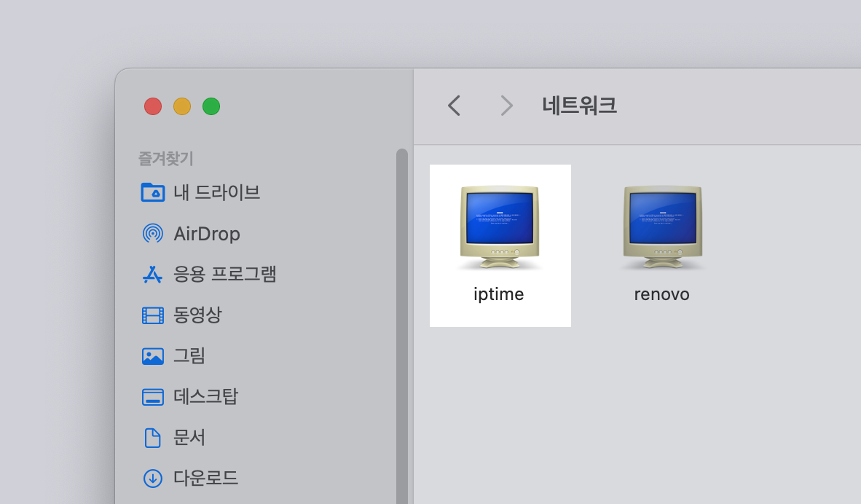This screenshot has height=504, width=861.
Task: Open 그림 label in sidebar
Action: (x=189, y=355)
